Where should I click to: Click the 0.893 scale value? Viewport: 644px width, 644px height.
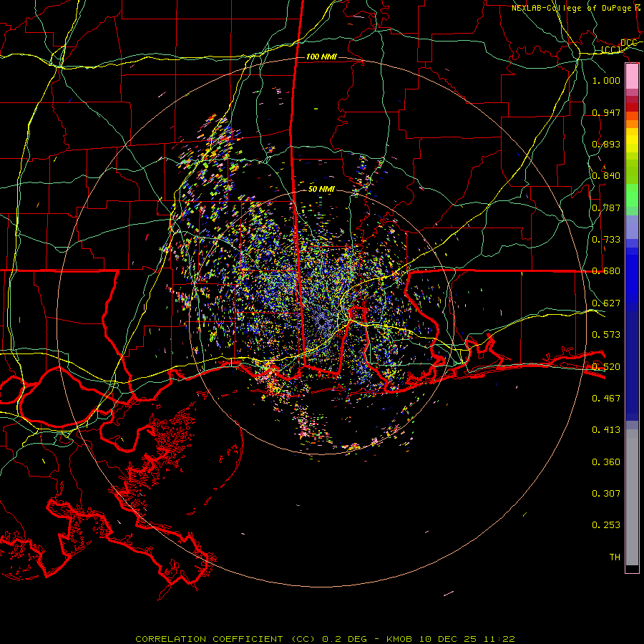[606, 144]
